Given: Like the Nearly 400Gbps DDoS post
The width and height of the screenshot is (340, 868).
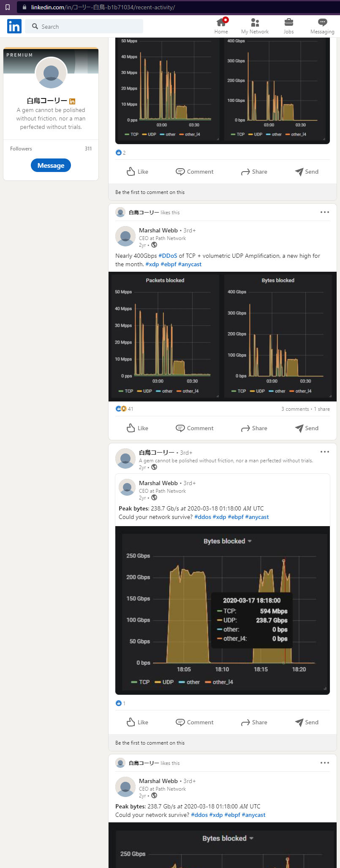Looking at the screenshot, I should click(x=137, y=428).
